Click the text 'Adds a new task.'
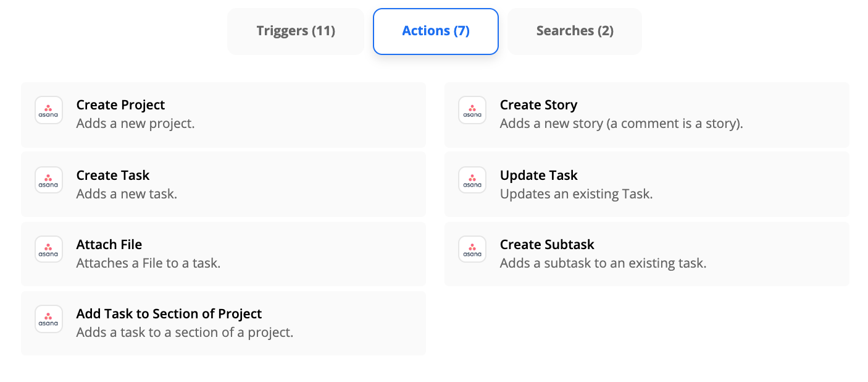Viewport: 868px width, 382px height. (127, 194)
